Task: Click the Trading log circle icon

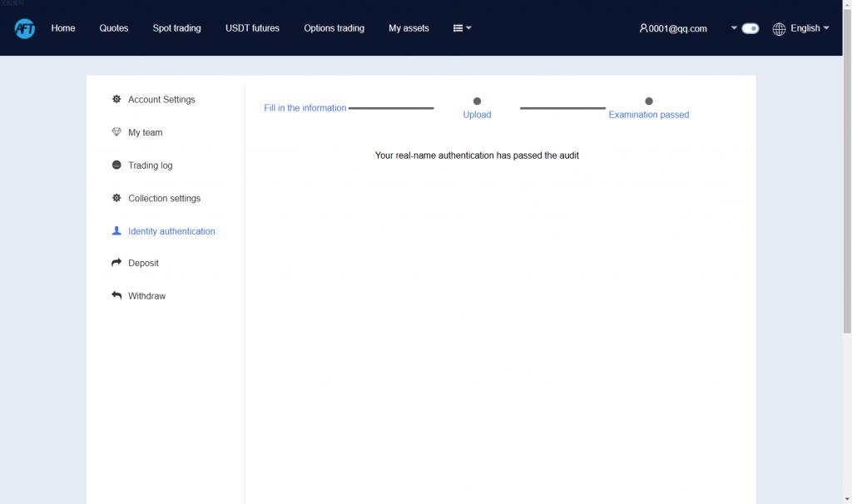Action: 116,165
